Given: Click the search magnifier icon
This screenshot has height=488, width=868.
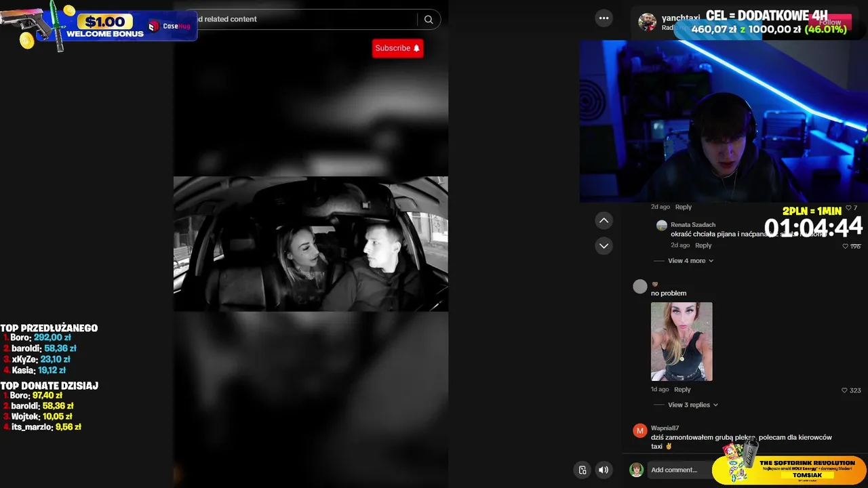Looking at the screenshot, I should [x=429, y=20].
